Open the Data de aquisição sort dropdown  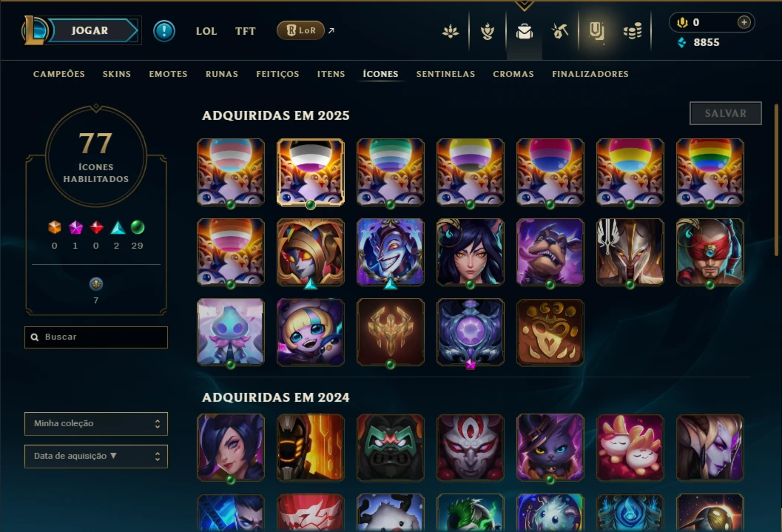(96, 457)
